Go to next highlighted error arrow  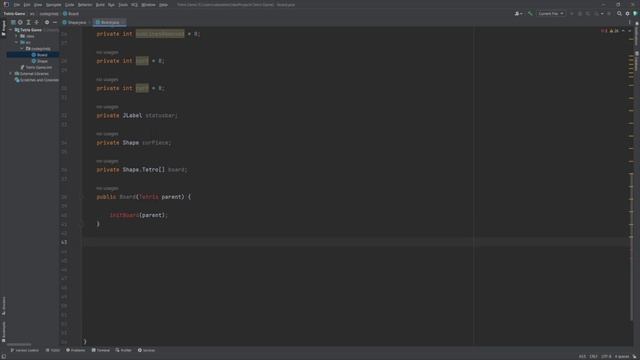pyautogui.click(x=629, y=31)
